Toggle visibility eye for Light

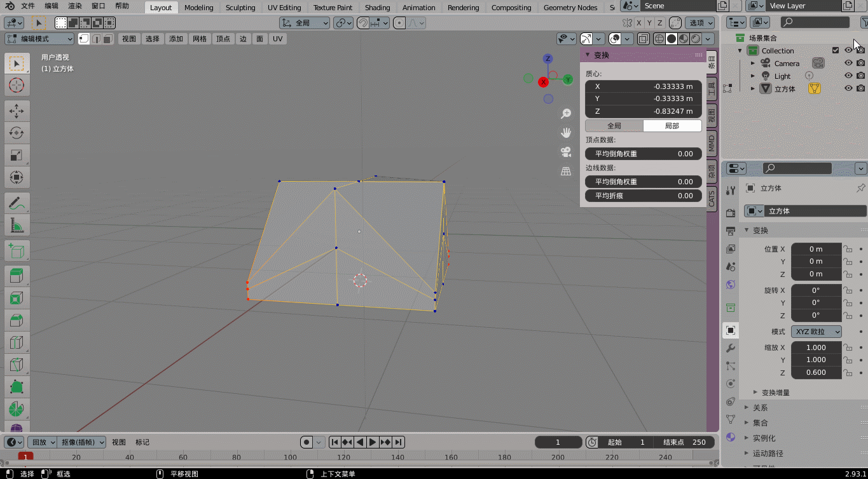tap(848, 76)
